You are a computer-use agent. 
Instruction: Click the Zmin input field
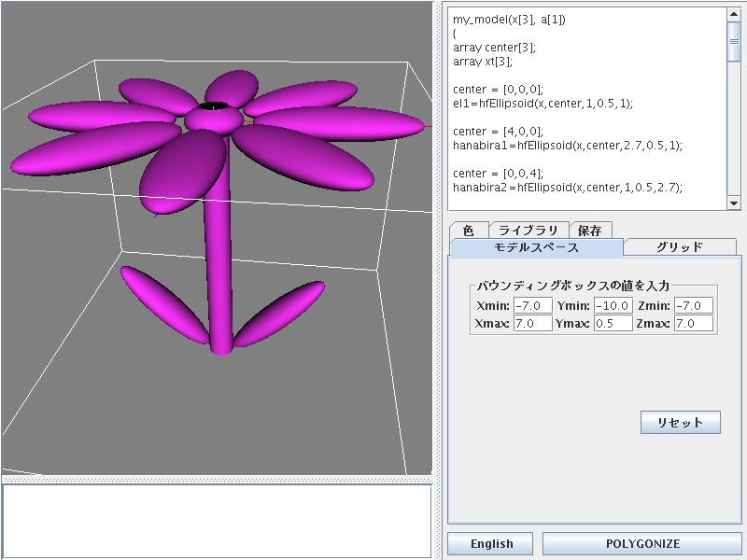(694, 305)
